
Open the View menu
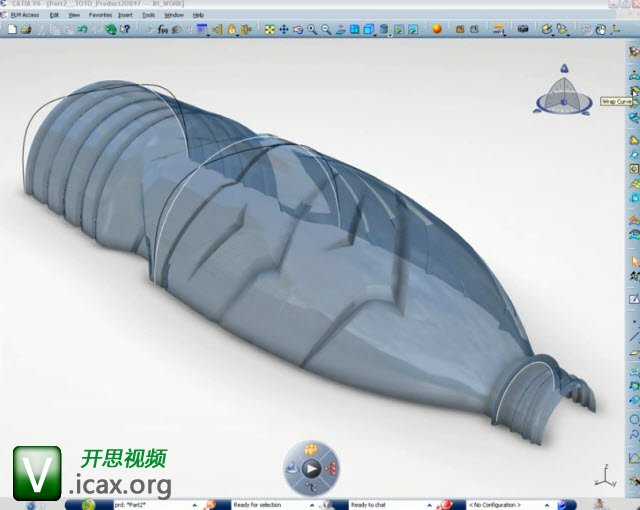74,15
